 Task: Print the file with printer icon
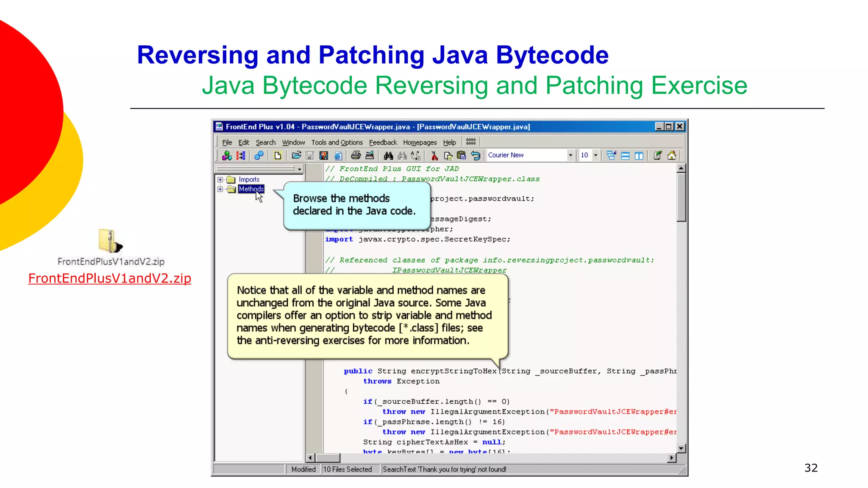356,155
